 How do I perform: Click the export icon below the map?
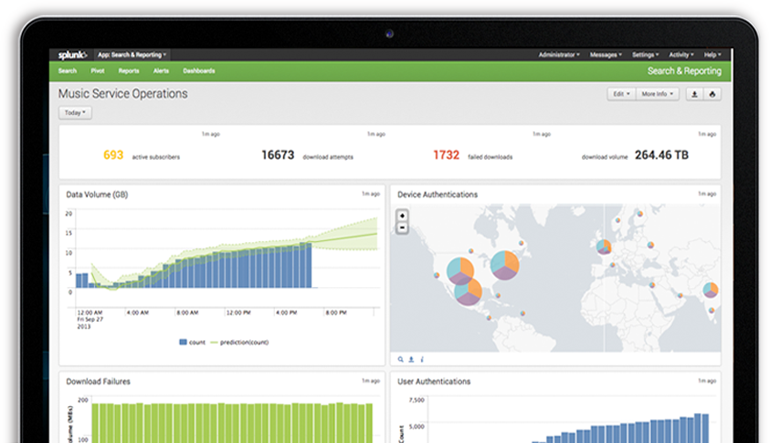coord(411,358)
